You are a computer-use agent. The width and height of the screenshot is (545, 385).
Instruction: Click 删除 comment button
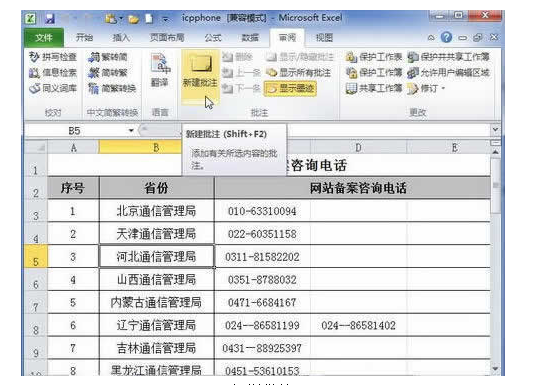238,57
